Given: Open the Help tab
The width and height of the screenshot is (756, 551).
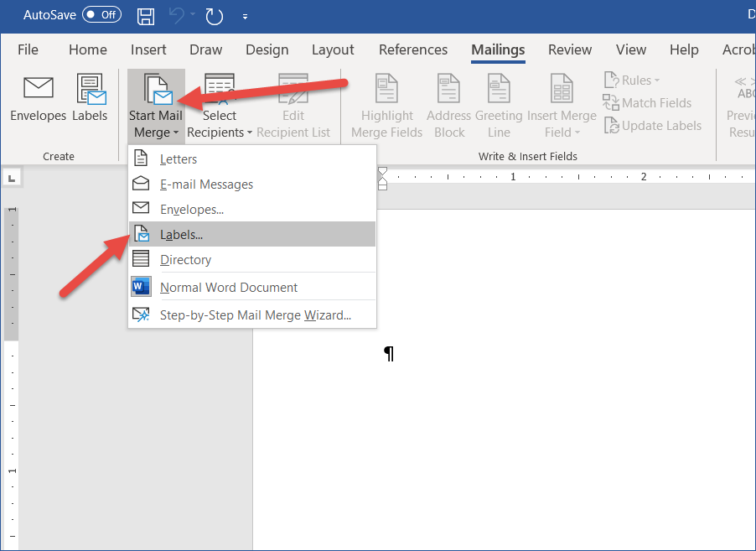Looking at the screenshot, I should (684, 49).
